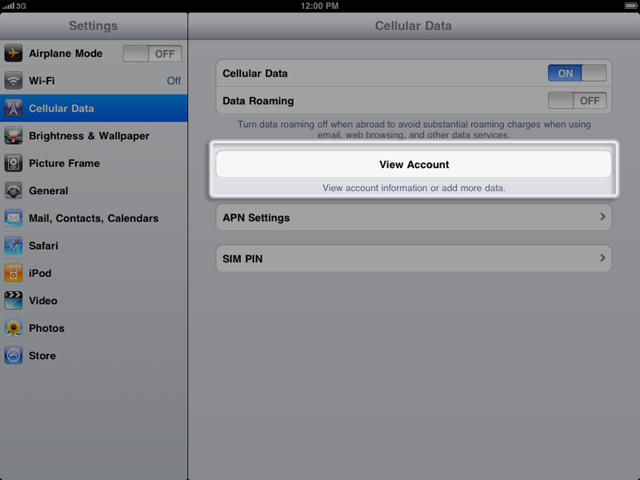This screenshot has height=480, width=640.
Task: Turn off the Cellular Data switch
Action: point(577,73)
